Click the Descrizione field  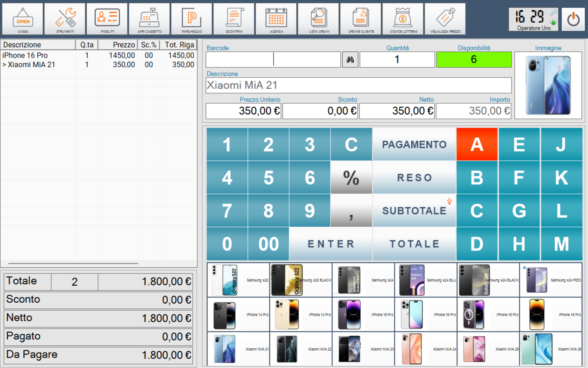(x=359, y=85)
